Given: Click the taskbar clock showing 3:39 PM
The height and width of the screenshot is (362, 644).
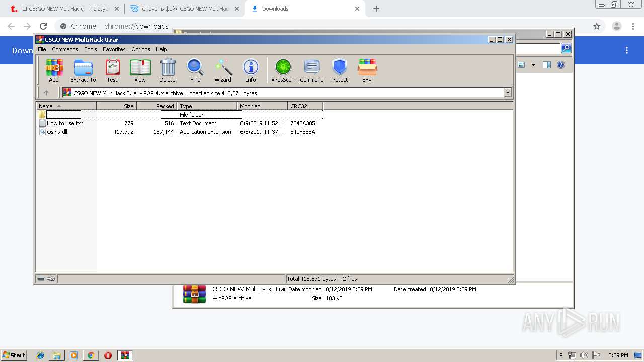Looking at the screenshot, I should click(x=618, y=355).
